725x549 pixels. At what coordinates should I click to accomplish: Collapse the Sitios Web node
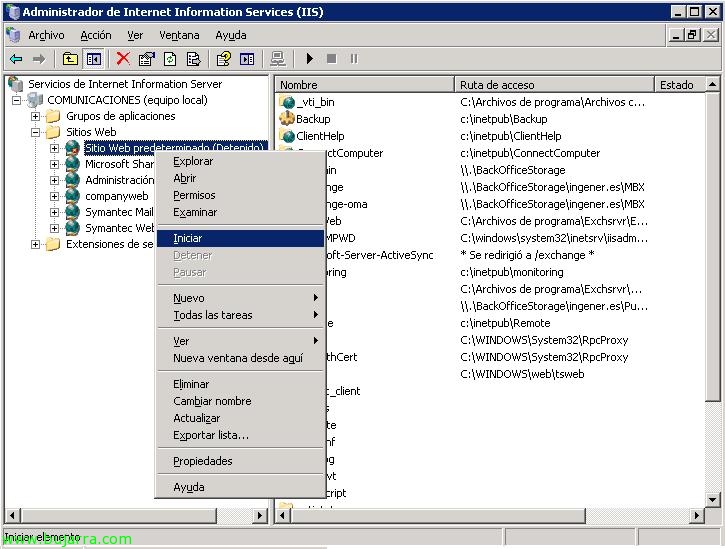click(36, 132)
